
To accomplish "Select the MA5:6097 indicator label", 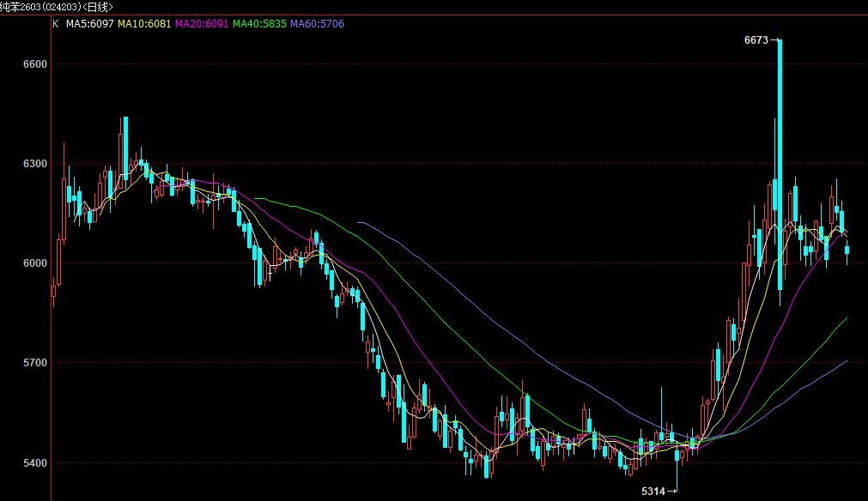I will coord(89,24).
